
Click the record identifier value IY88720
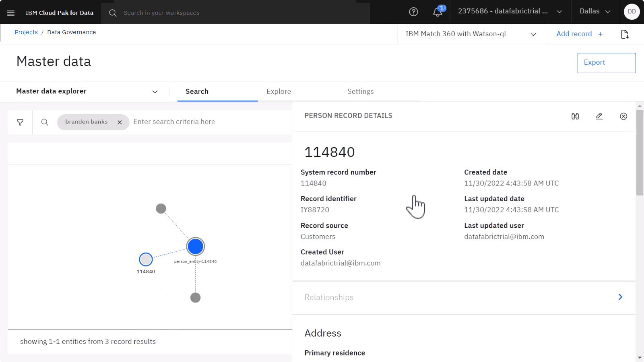[x=315, y=210]
